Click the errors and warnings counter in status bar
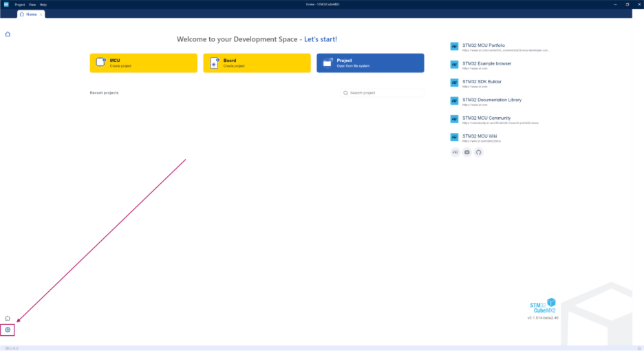644x351 pixels. (x=12, y=348)
